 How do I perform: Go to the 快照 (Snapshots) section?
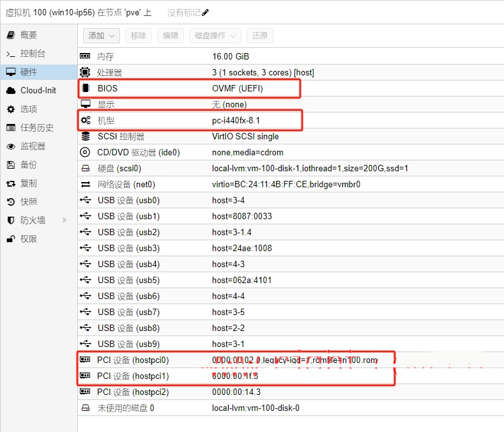[29, 202]
